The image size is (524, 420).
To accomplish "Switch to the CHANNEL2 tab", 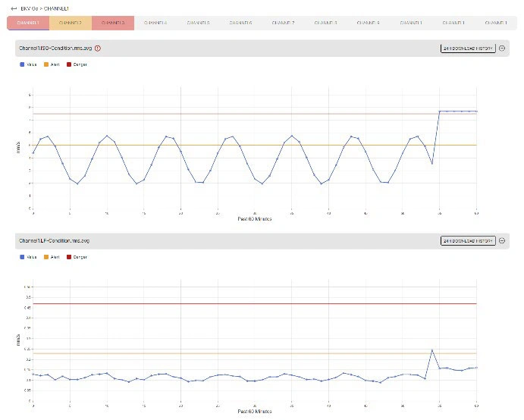I will (70, 23).
